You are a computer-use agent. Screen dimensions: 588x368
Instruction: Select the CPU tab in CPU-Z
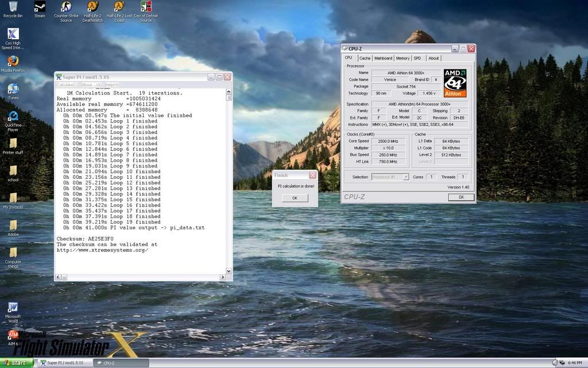pyautogui.click(x=349, y=58)
